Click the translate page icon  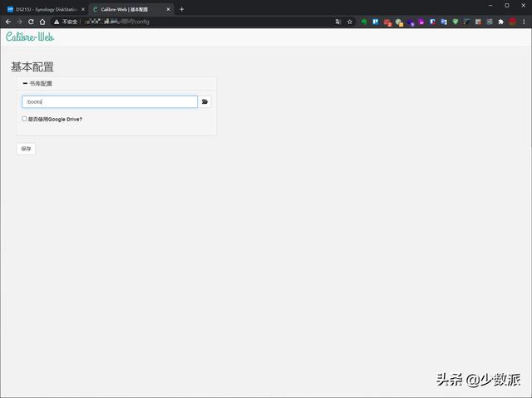[x=338, y=22]
